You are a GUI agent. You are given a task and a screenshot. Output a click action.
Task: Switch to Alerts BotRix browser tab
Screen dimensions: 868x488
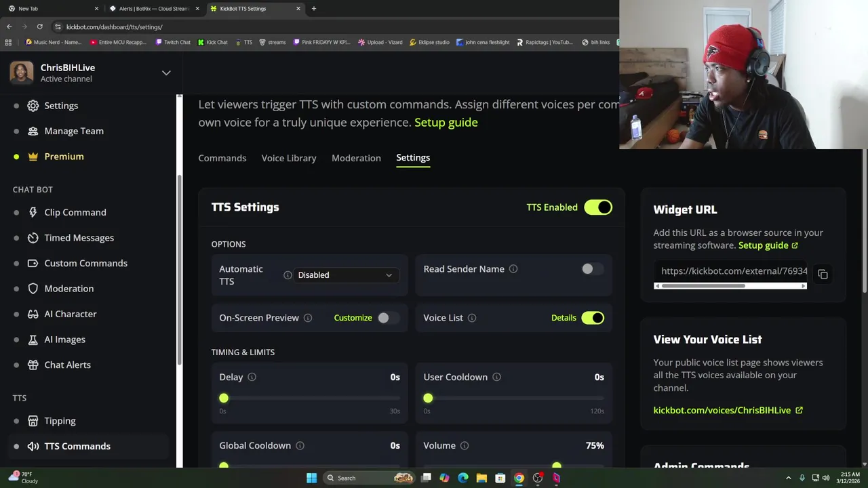tap(153, 9)
